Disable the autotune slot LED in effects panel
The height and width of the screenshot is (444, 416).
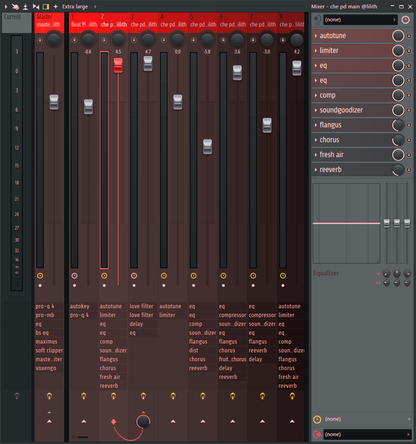(x=409, y=36)
